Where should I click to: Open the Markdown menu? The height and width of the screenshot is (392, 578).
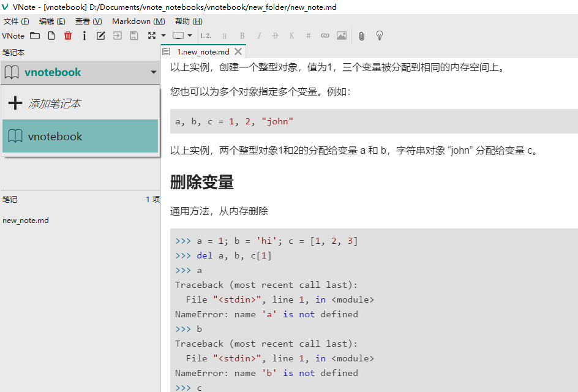click(138, 21)
